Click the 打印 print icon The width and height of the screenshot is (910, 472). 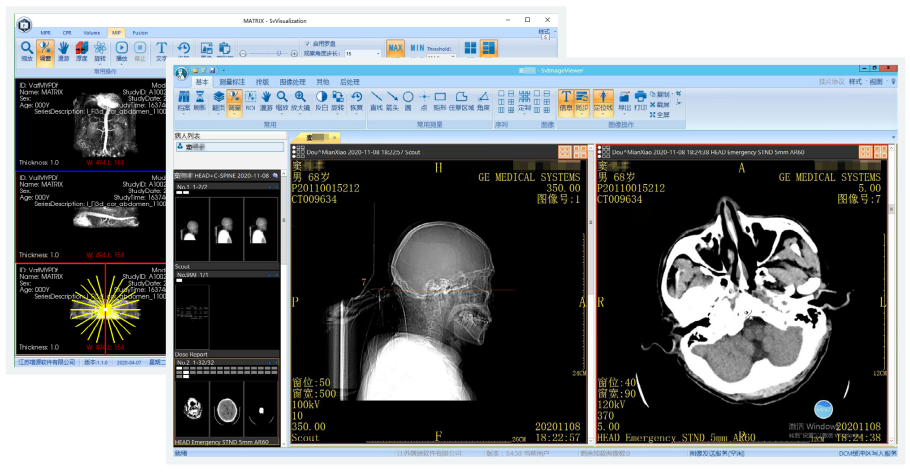640,100
